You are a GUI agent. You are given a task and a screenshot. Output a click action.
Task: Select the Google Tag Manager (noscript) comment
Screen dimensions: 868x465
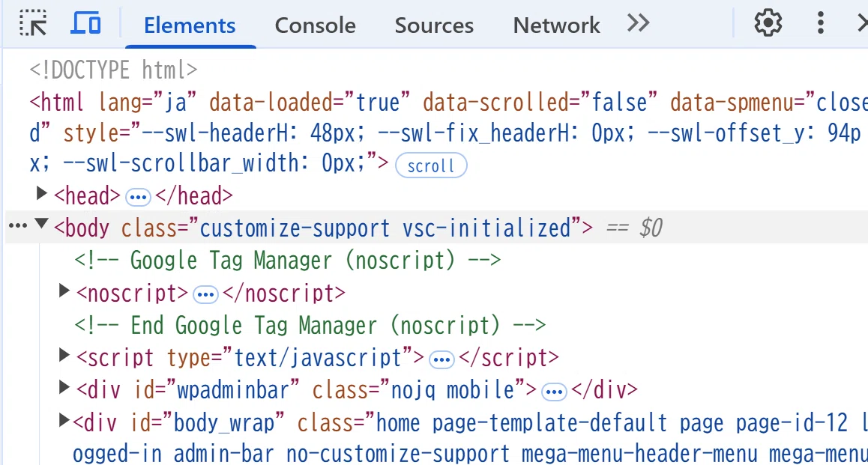(288, 261)
